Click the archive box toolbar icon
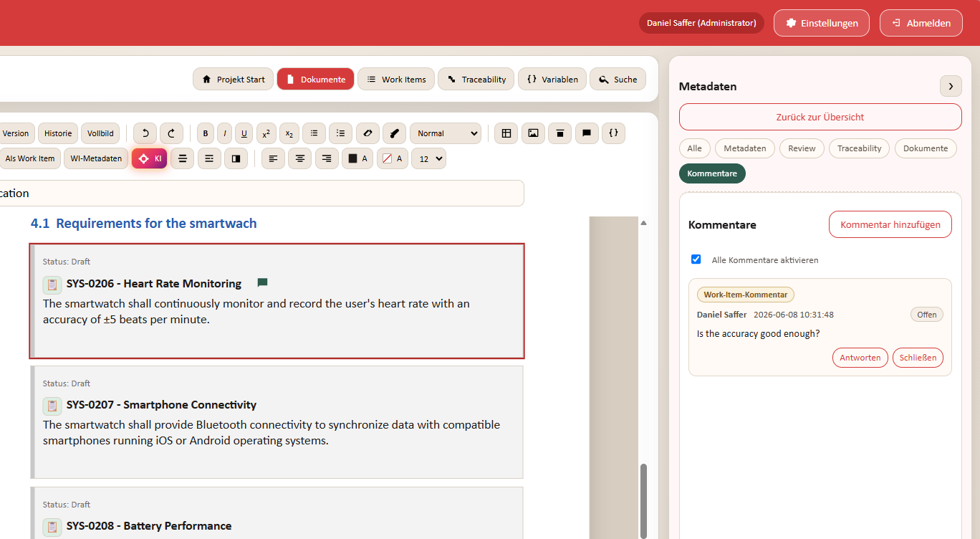Screen dimensions: 980x539 point(559,133)
